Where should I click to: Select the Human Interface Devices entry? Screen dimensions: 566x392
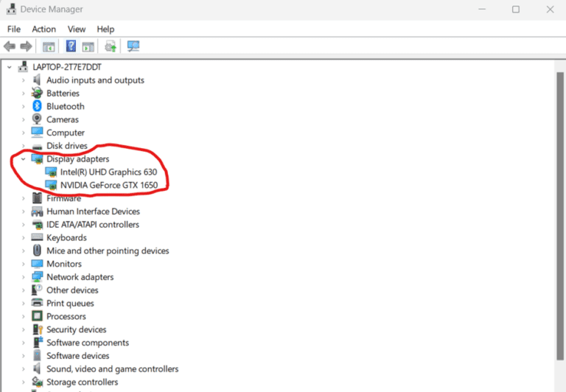[93, 211]
